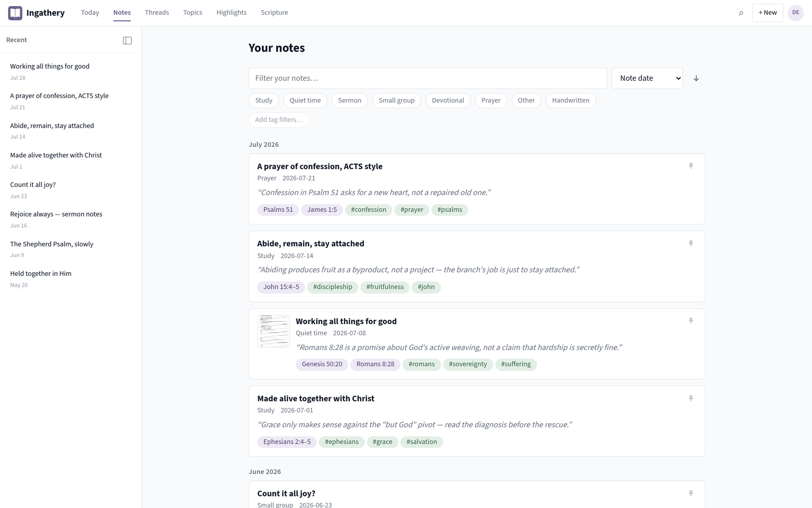The height and width of the screenshot is (508, 812).
Task: Pin the 'Made alive together with Christ' note
Action: (691, 399)
